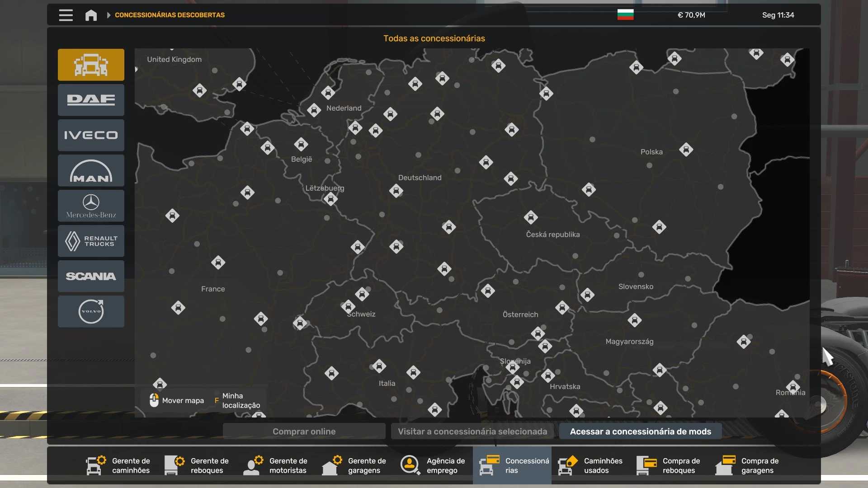This screenshot has width=868, height=488.
Task: Filter dealerships by IVECO brand
Action: (91, 135)
